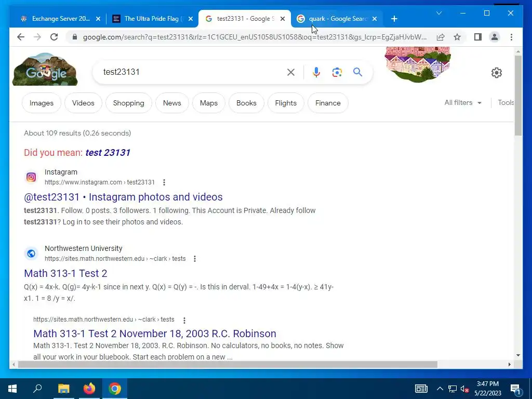
Task: Switch to The Ultra Pride Flag tab
Action: [150, 19]
